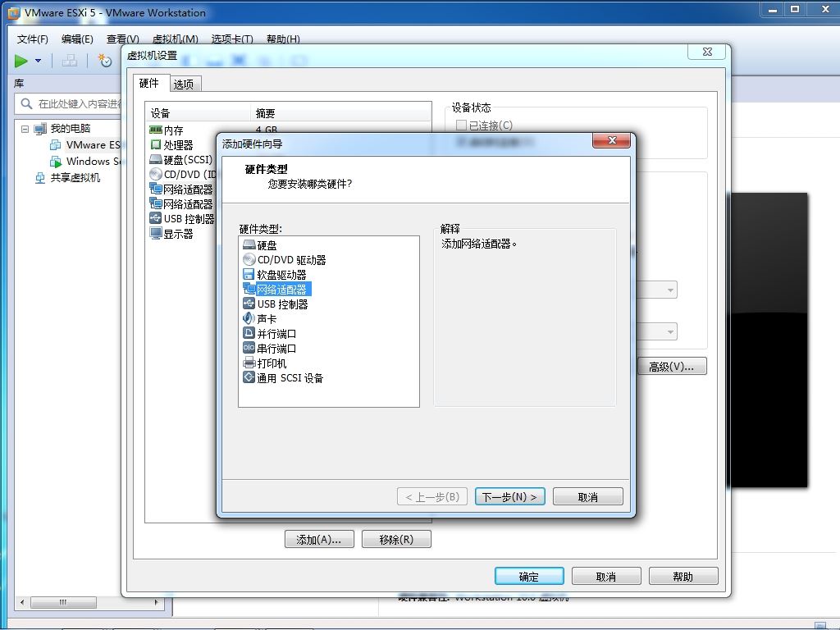Choose the 打印机 printer icon
The width and height of the screenshot is (840, 630).
(249, 363)
